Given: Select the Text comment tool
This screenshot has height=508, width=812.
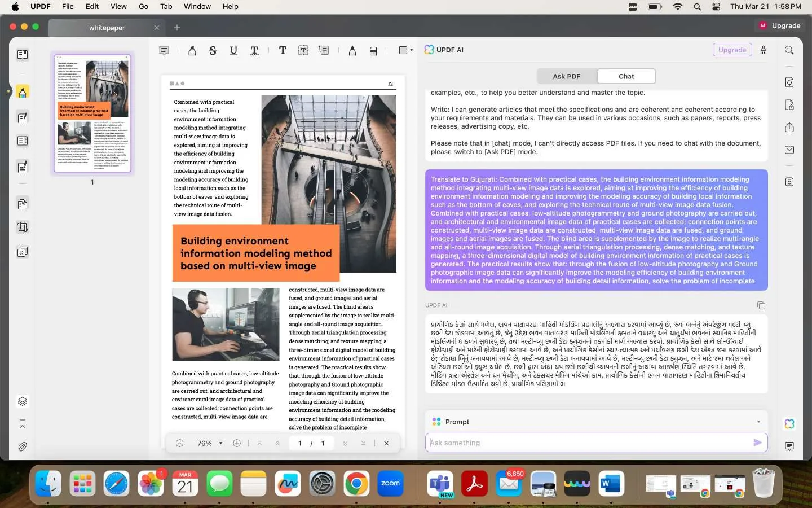Looking at the screenshot, I should coord(283,51).
